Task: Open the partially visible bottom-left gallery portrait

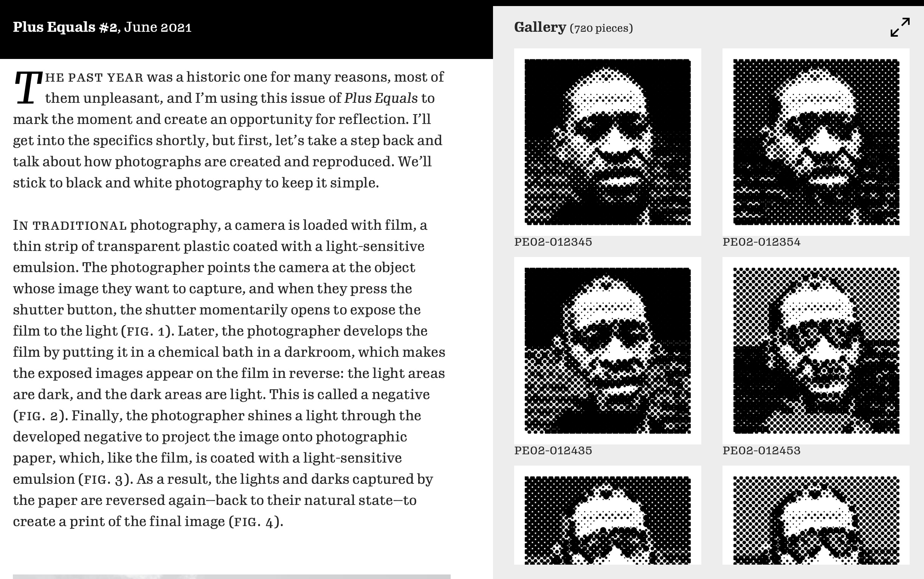Action: pos(608,515)
